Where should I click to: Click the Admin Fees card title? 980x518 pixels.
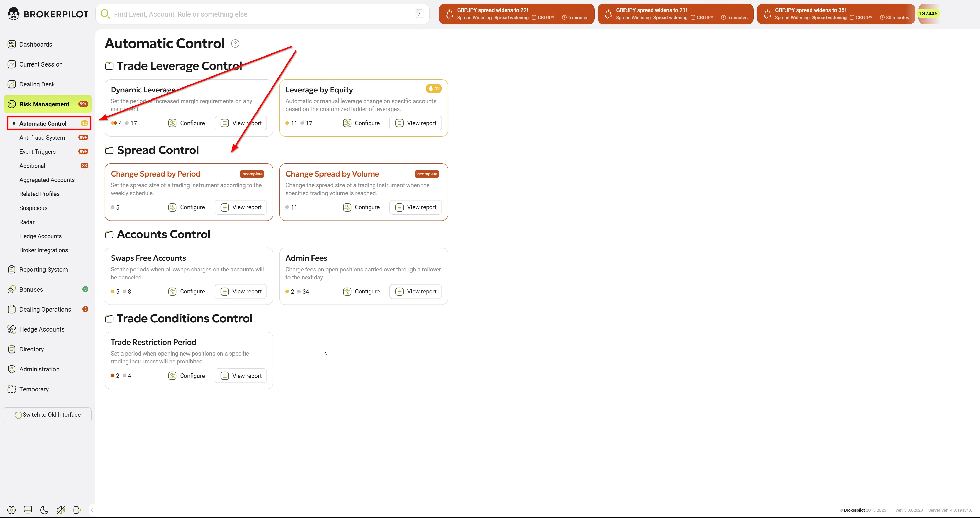pos(306,258)
